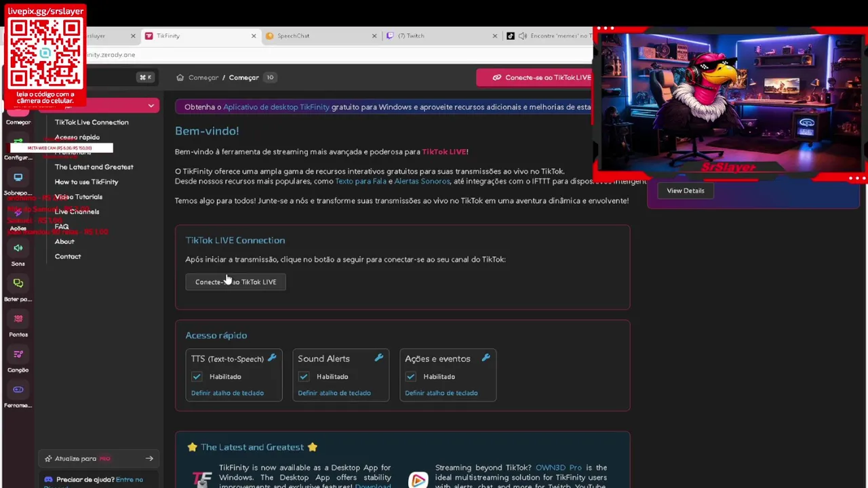Viewport: 868px width, 488px height.
Task: Toggle the Ações e eventos Habilitado checkbox
Action: (411, 376)
